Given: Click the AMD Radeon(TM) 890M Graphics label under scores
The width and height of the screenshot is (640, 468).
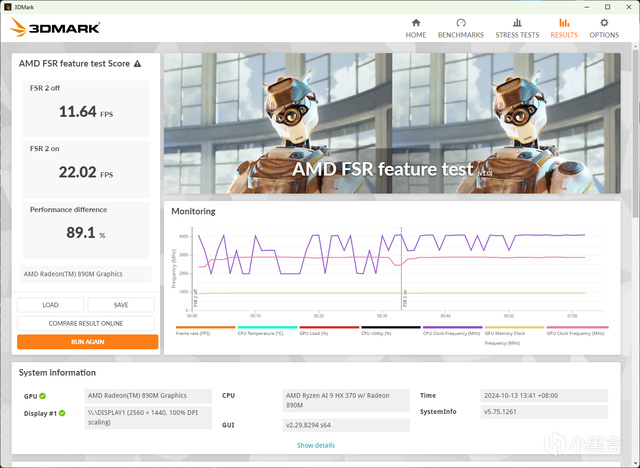Looking at the screenshot, I should click(x=86, y=274).
